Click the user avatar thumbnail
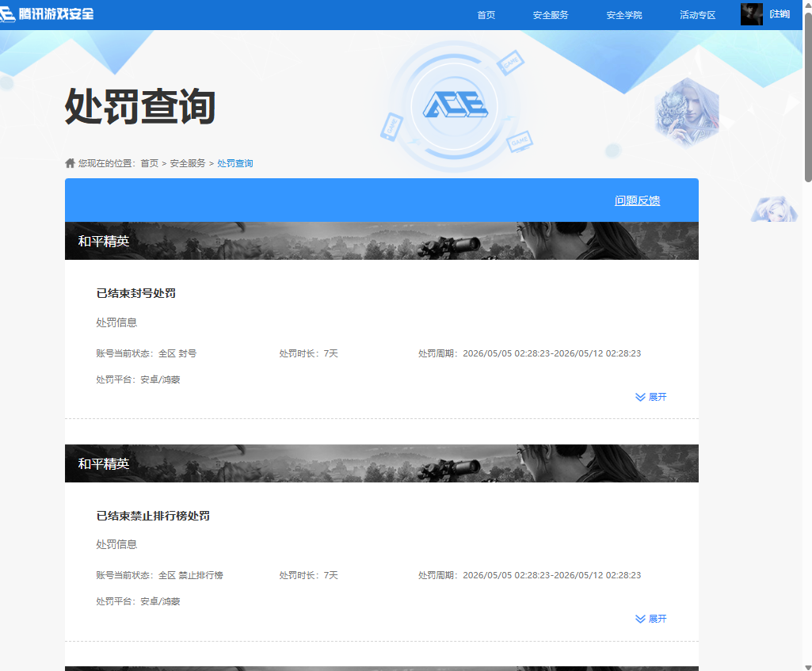Viewport: 812px width, 671px height. point(752,14)
